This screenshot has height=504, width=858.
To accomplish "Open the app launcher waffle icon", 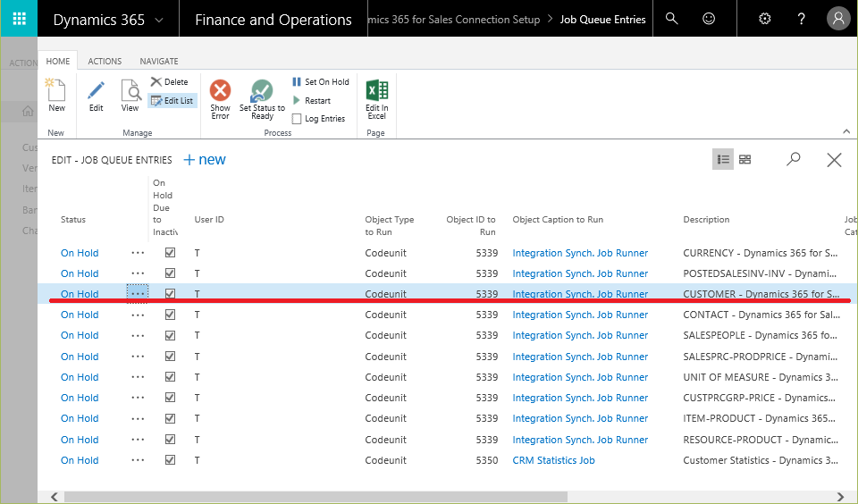I will 19,19.
